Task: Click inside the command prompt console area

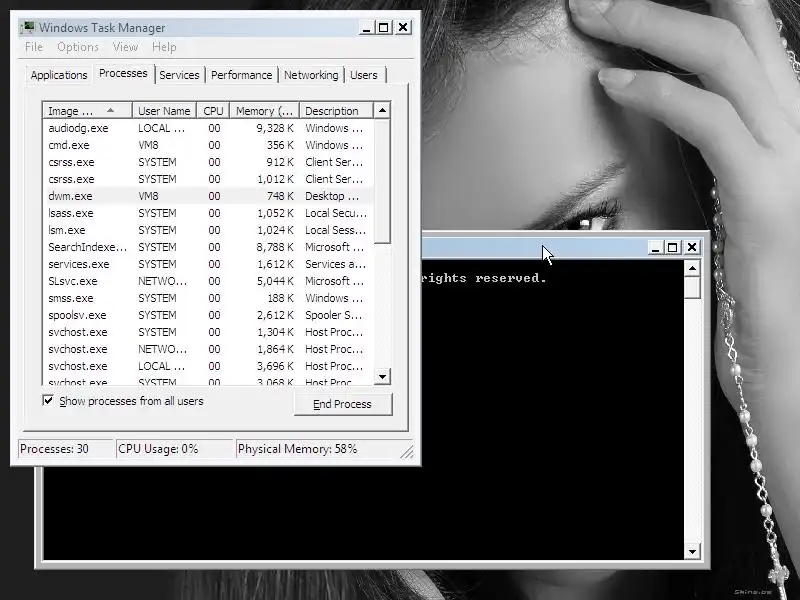Action: point(553,408)
